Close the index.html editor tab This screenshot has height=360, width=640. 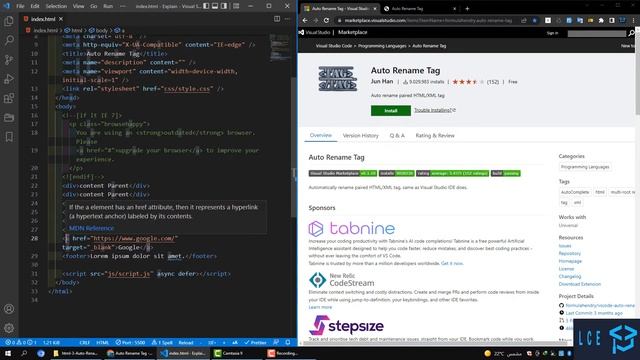tap(61, 19)
